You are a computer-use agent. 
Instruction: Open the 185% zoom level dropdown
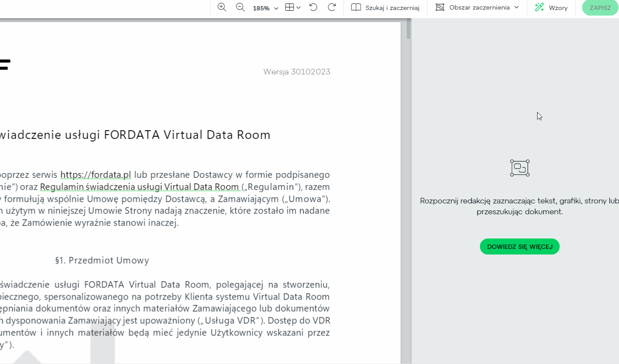pos(266,8)
